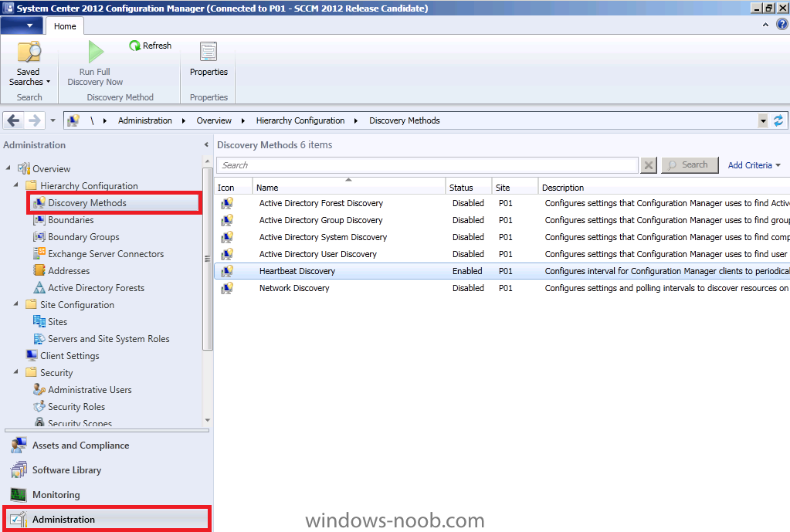Click into the Search input field
Viewport: 790px width, 532px height.
tap(427, 164)
